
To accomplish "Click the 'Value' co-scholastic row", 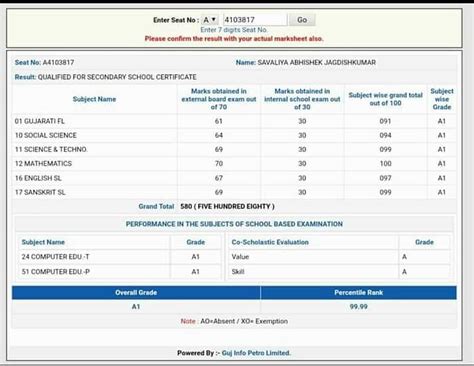I will (x=339, y=257).
